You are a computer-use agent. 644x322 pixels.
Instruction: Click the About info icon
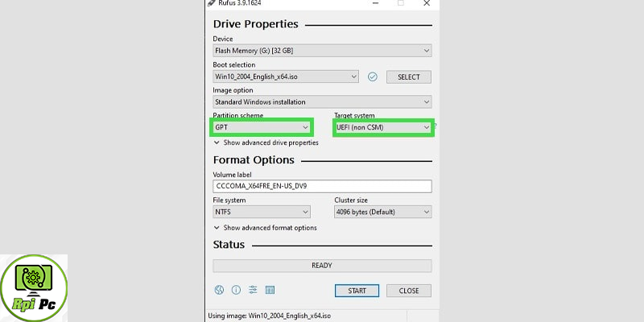[236, 290]
